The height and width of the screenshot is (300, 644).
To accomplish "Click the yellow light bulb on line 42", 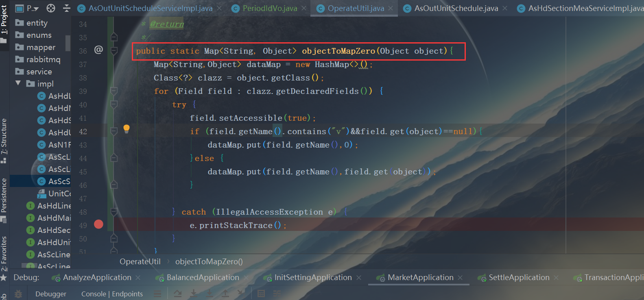I will coord(127,129).
